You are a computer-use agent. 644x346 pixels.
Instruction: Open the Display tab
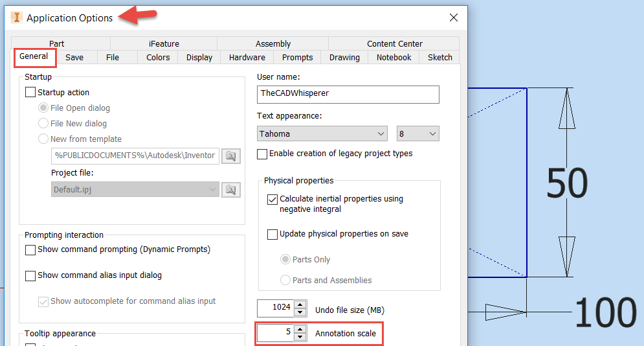coord(199,58)
